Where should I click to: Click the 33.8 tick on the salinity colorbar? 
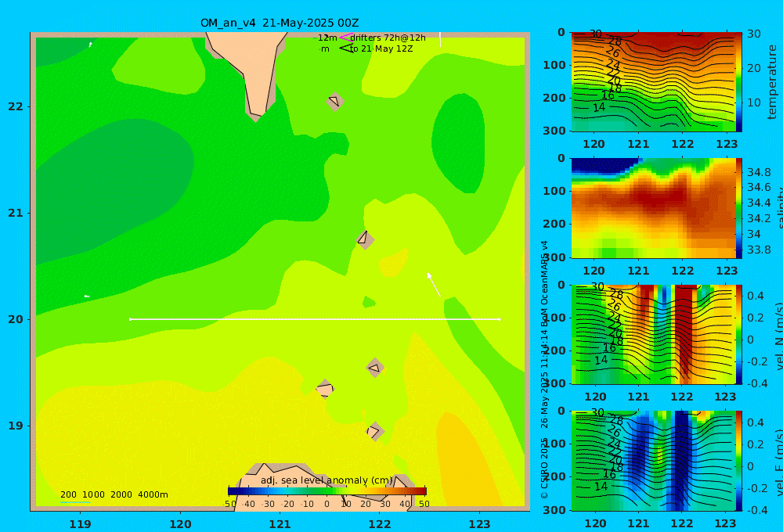click(x=759, y=250)
